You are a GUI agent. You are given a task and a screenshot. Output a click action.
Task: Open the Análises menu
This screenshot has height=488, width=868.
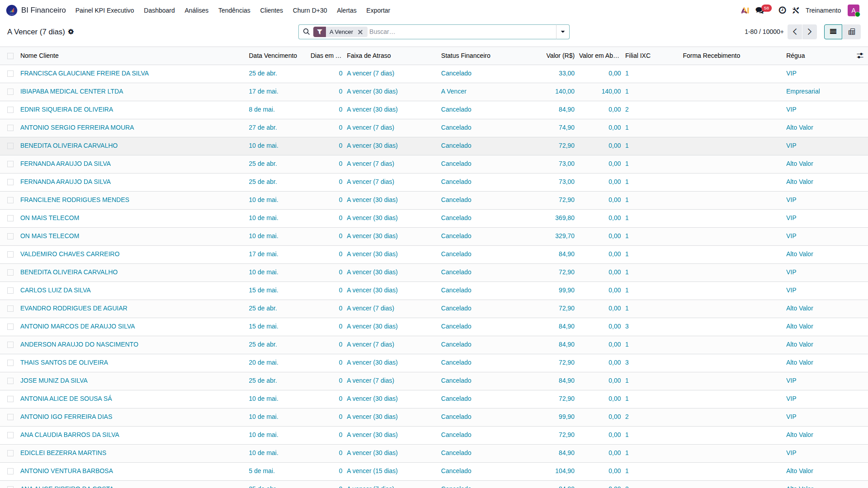click(197, 10)
